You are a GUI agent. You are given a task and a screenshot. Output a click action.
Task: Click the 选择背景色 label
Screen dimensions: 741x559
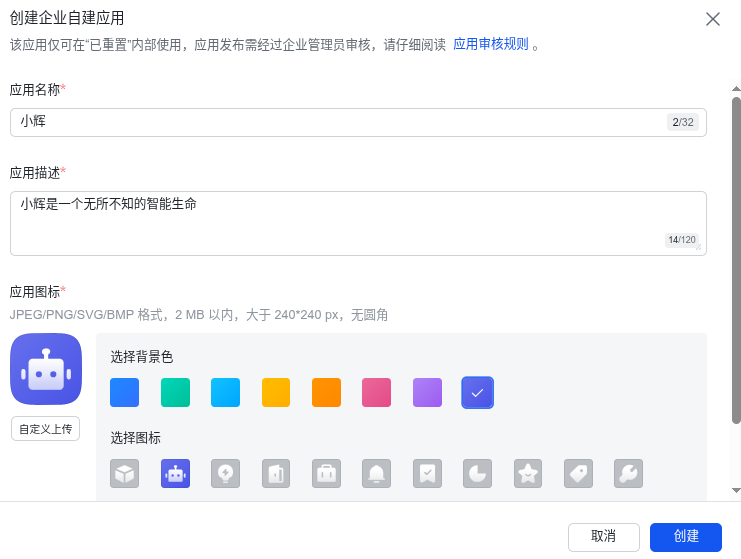[x=142, y=357]
